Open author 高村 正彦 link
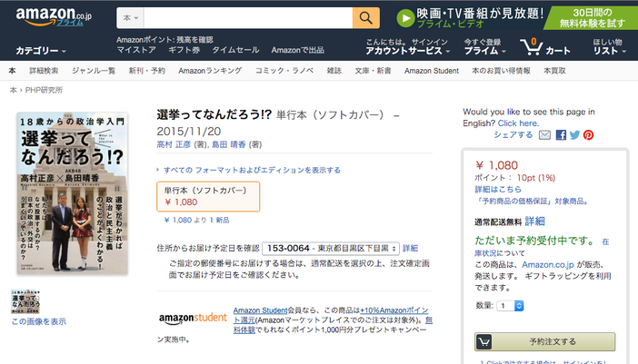 point(174,144)
